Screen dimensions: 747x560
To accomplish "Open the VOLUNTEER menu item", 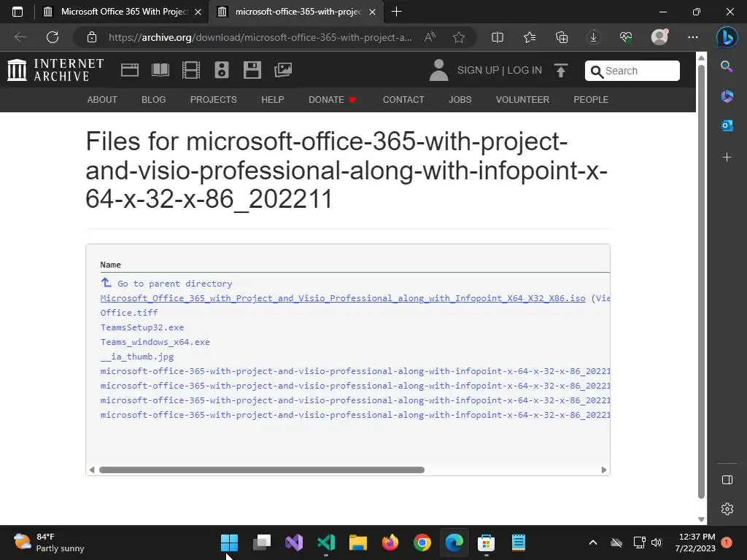I will coord(522,99).
